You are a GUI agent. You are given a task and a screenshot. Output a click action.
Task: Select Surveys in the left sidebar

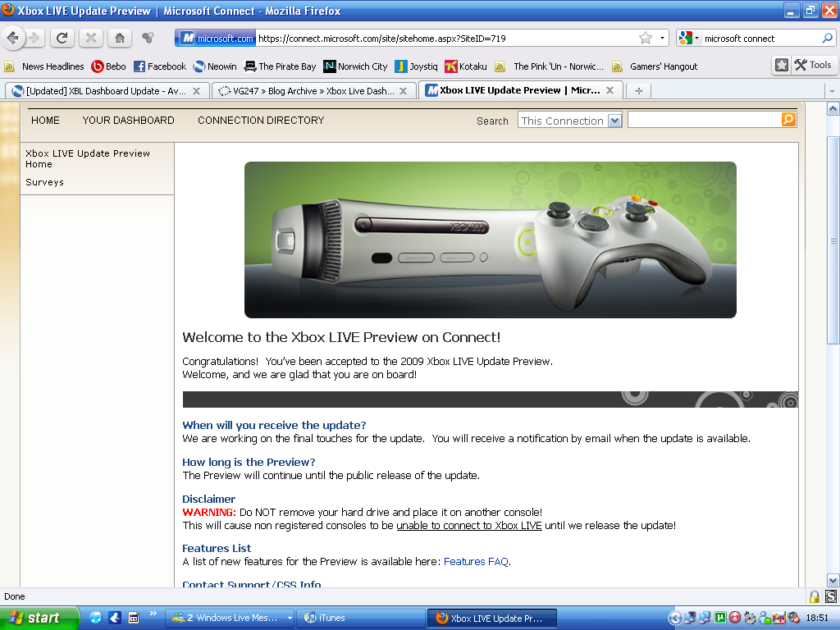pos(44,182)
